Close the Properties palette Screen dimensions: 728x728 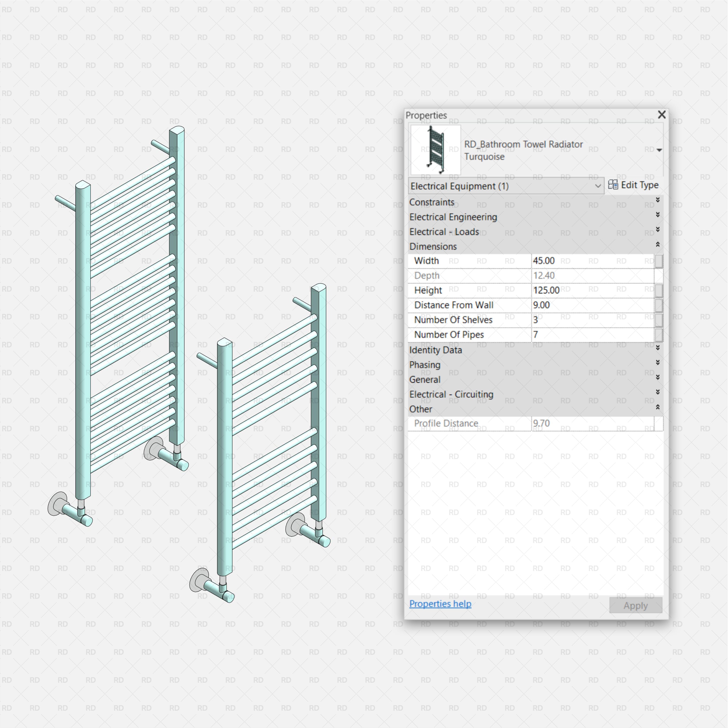tap(662, 115)
